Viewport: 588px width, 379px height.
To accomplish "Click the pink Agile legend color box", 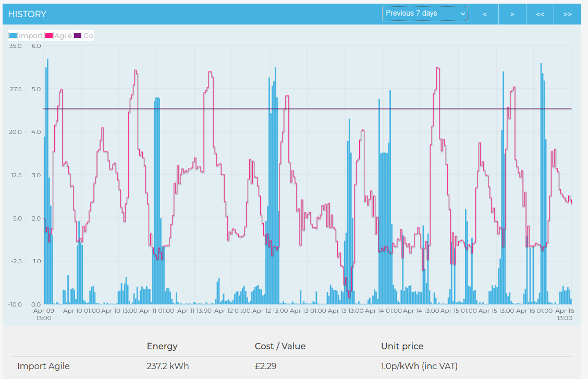I will (x=50, y=36).
